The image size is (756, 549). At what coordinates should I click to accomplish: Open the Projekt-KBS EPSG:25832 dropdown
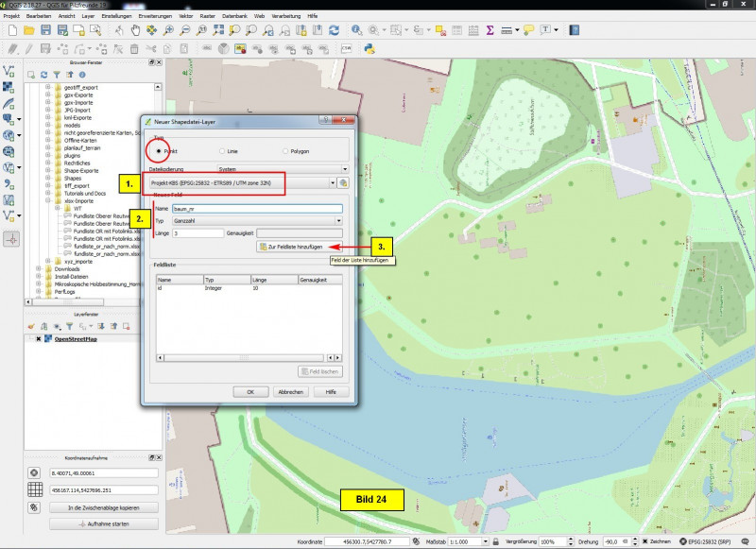pos(242,182)
